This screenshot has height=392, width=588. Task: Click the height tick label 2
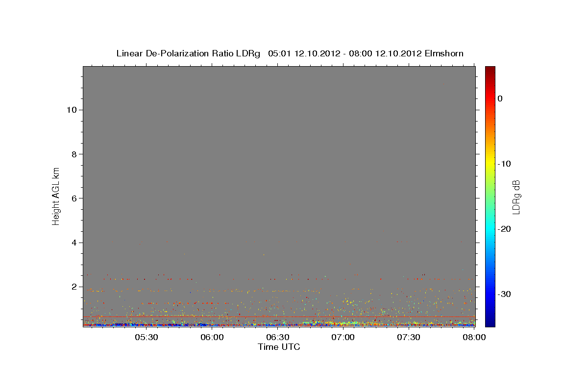pyautogui.click(x=74, y=287)
